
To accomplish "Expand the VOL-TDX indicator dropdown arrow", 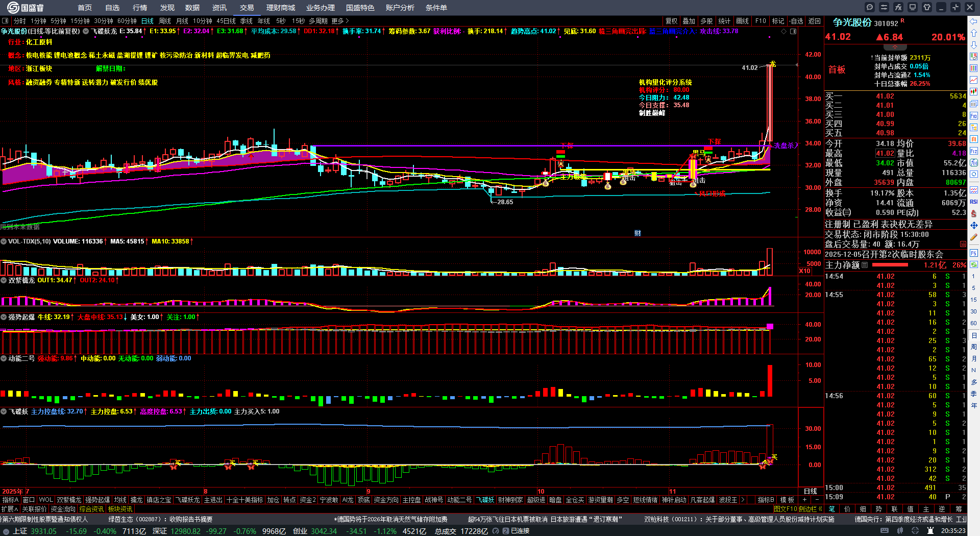I will pyautogui.click(x=4, y=241).
